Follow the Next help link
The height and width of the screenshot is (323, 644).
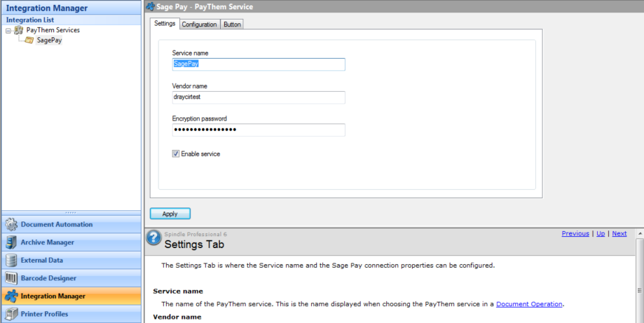619,233
